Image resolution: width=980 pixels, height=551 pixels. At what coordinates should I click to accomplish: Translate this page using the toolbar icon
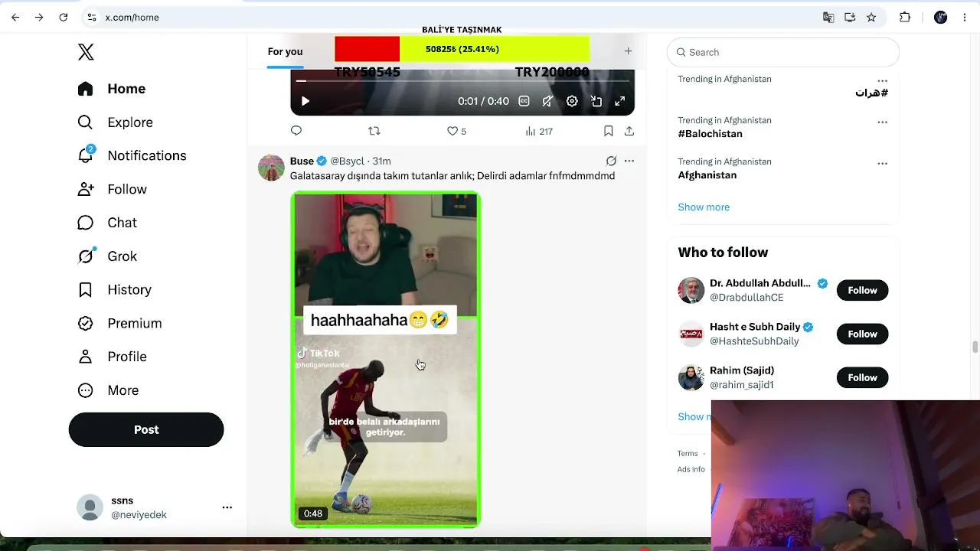pyautogui.click(x=828, y=17)
